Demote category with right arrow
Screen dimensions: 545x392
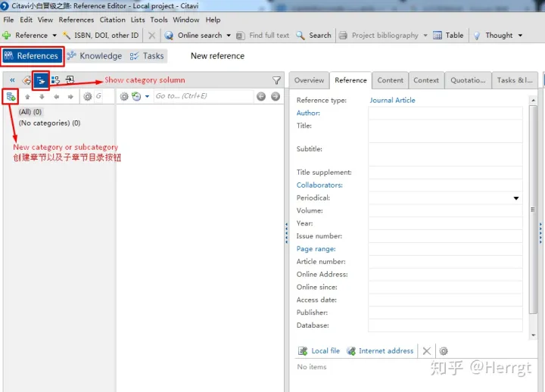coord(70,97)
